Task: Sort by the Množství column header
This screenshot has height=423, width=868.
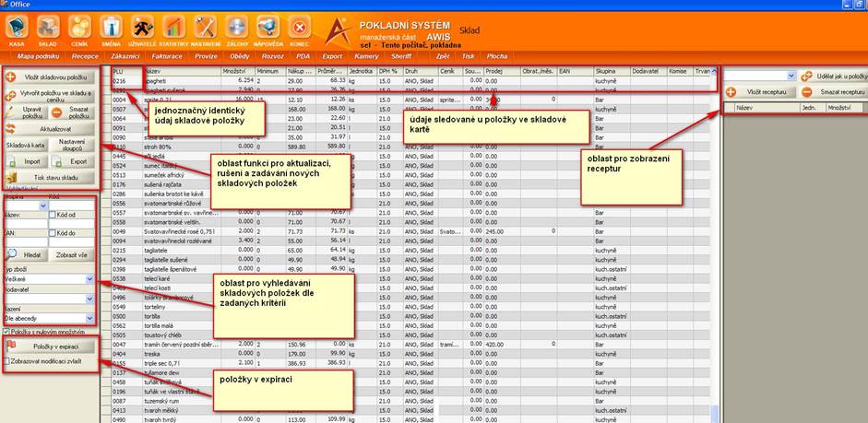Action: click(238, 71)
